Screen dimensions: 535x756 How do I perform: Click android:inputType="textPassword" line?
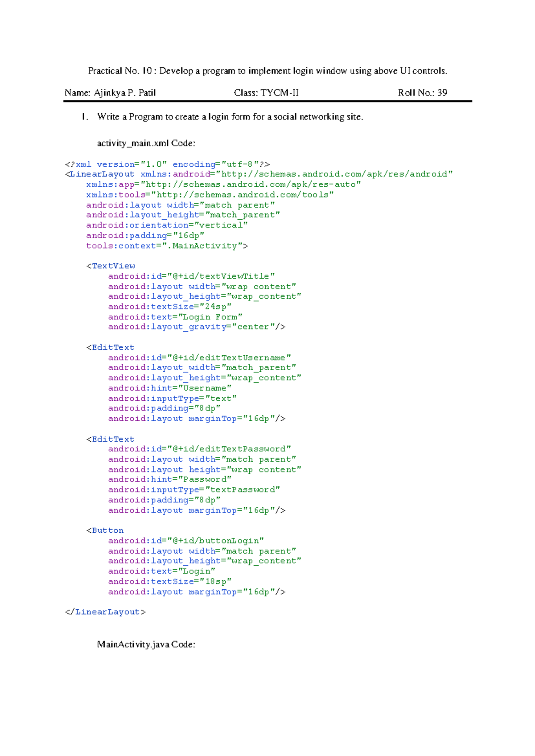(x=194, y=490)
